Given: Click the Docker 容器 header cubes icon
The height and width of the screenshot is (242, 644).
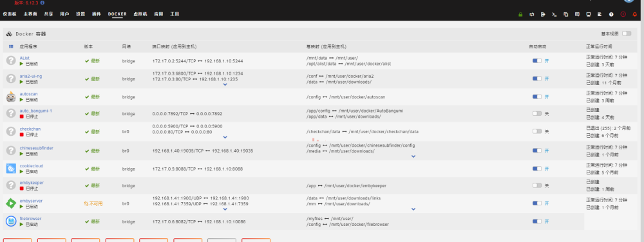Looking at the screenshot, I should pos(10,34).
